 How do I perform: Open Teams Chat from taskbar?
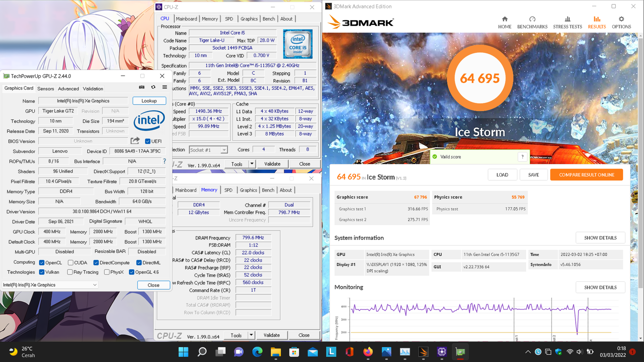(239, 352)
